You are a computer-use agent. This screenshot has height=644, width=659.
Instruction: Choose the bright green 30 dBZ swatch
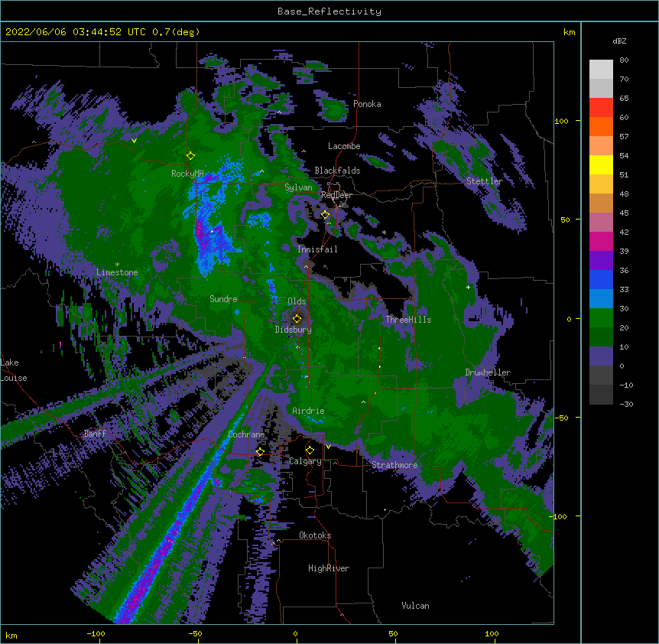(x=601, y=318)
